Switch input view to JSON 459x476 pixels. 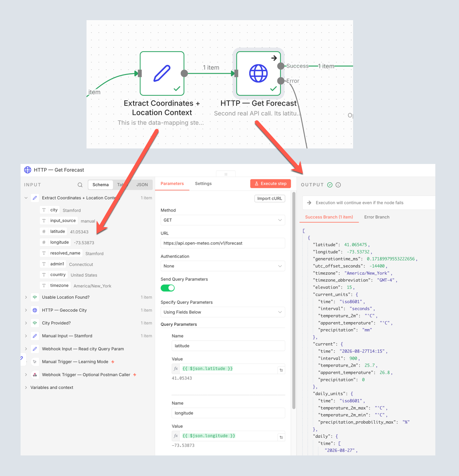point(142,185)
